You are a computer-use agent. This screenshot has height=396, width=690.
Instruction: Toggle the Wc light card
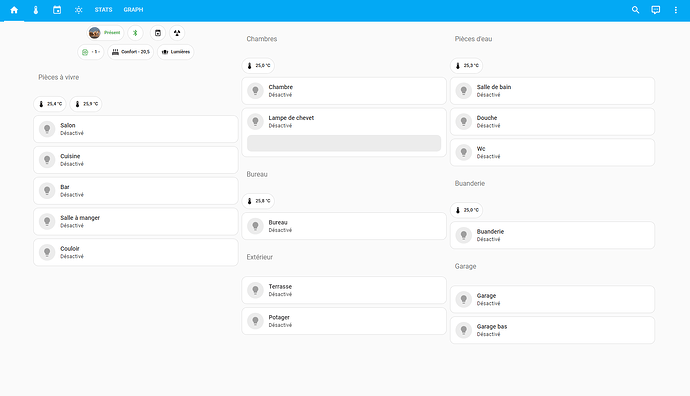click(x=552, y=152)
